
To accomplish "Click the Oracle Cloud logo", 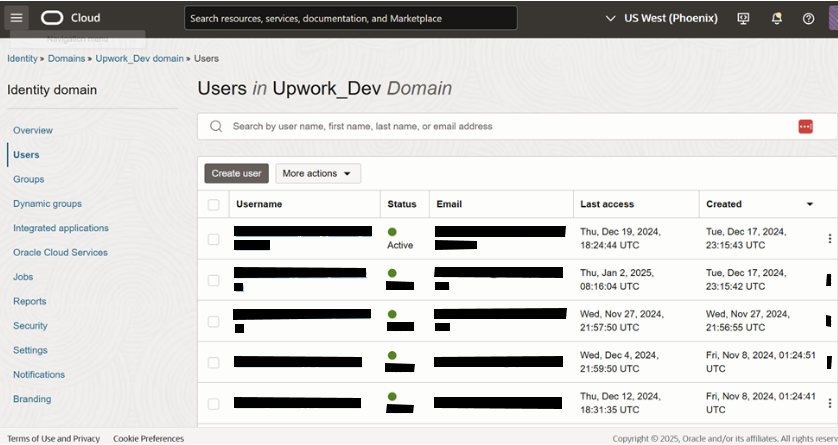I will [71, 18].
